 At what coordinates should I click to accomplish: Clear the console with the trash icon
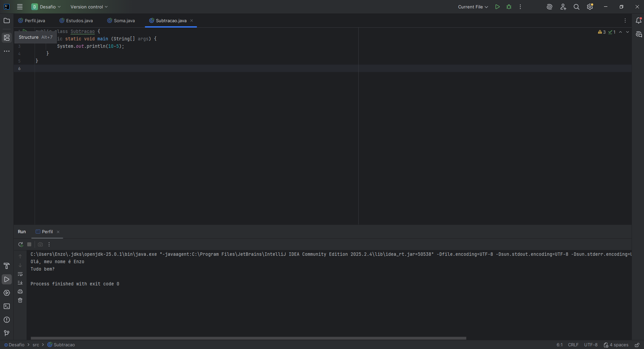coord(20,300)
